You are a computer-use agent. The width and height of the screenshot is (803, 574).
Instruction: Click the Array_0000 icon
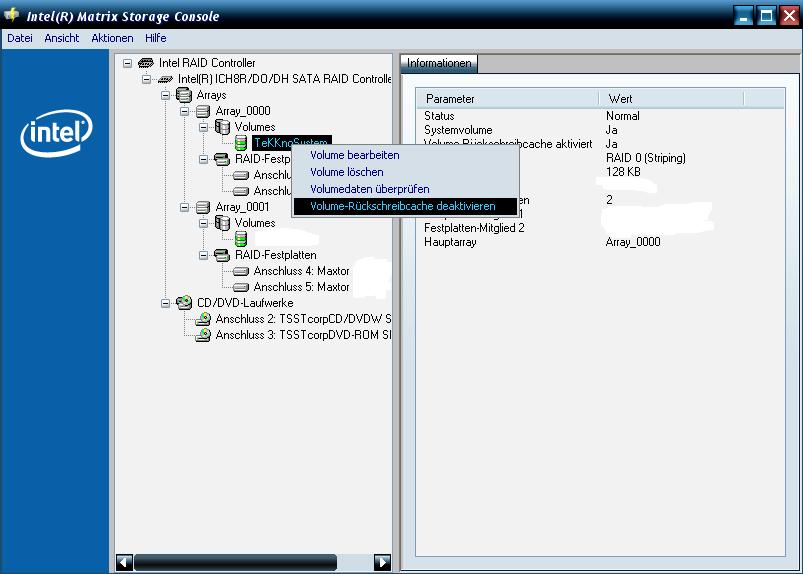click(203, 111)
